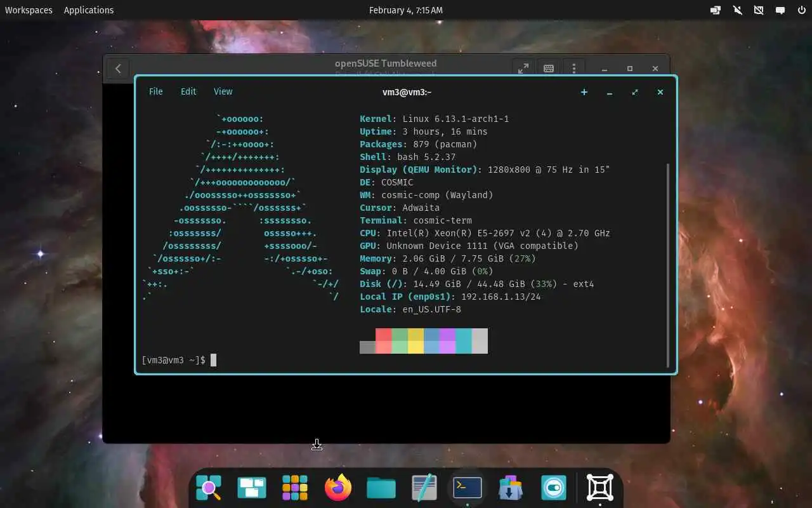Click the WM: cosmic-comp (Wayland) line
This screenshot has width=812, height=508.
(x=426, y=195)
